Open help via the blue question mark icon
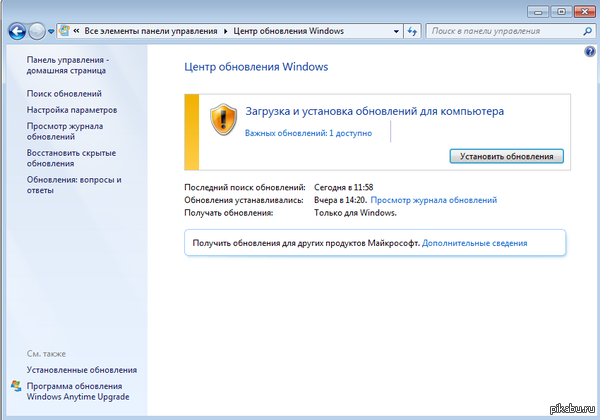The image size is (600, 420). point(590,51)
